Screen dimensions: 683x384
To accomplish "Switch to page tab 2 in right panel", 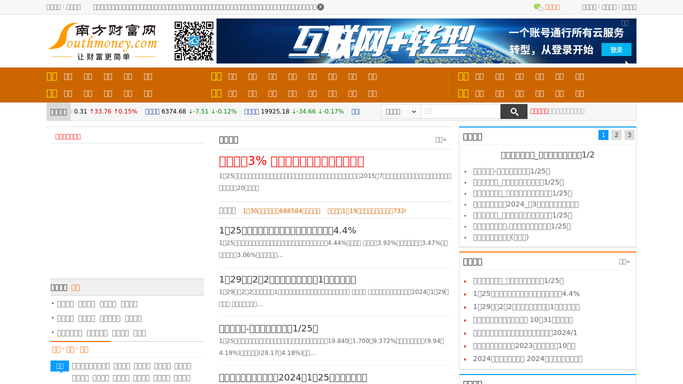I will (616, 135).
